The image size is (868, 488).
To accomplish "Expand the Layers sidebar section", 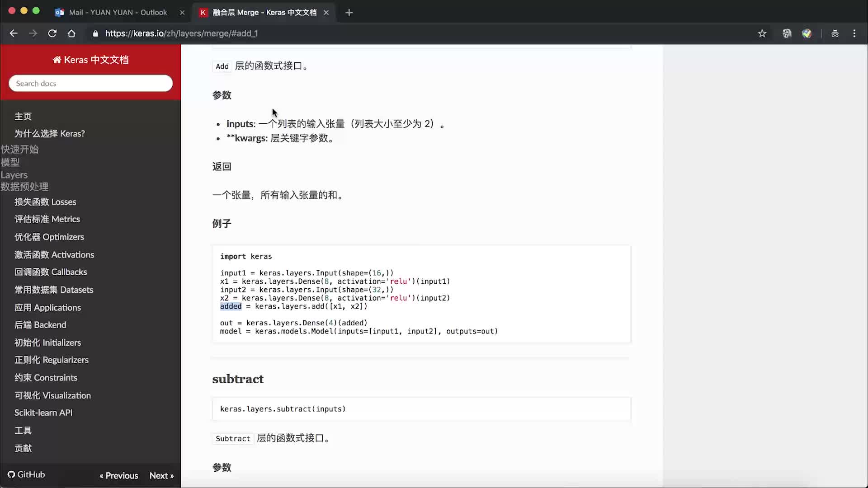I will 14,174.
